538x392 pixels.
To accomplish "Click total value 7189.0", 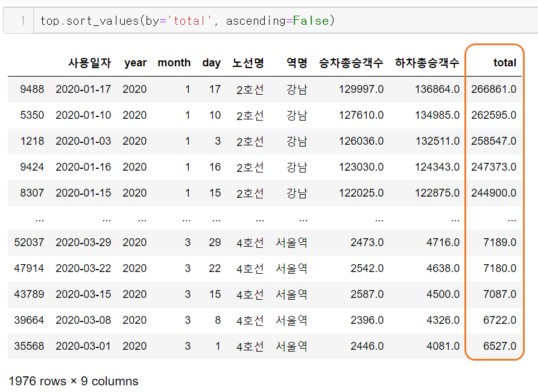I will pos(500,242).
